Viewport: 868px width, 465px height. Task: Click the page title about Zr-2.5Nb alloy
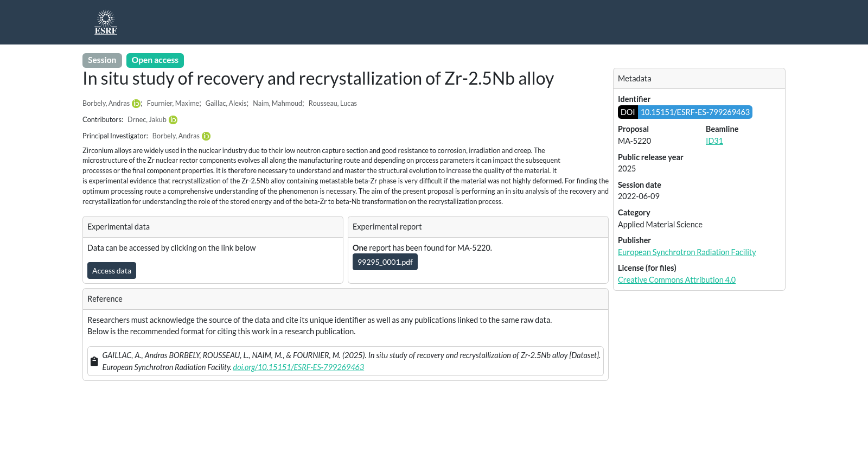point(318,79)
